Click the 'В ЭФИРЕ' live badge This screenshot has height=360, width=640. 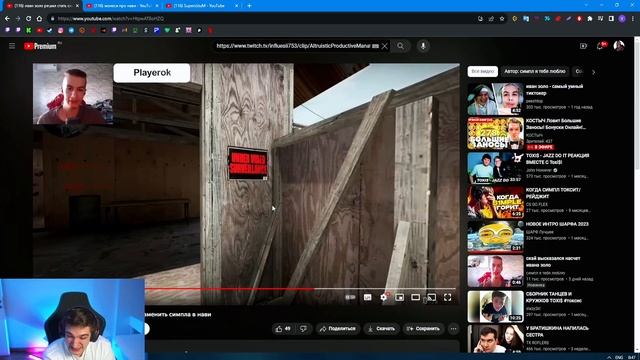point(540,147)
